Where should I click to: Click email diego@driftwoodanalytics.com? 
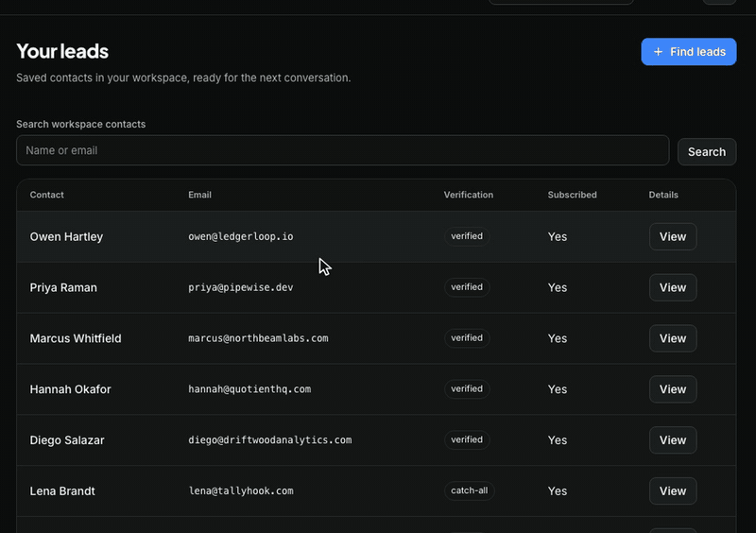270,439
